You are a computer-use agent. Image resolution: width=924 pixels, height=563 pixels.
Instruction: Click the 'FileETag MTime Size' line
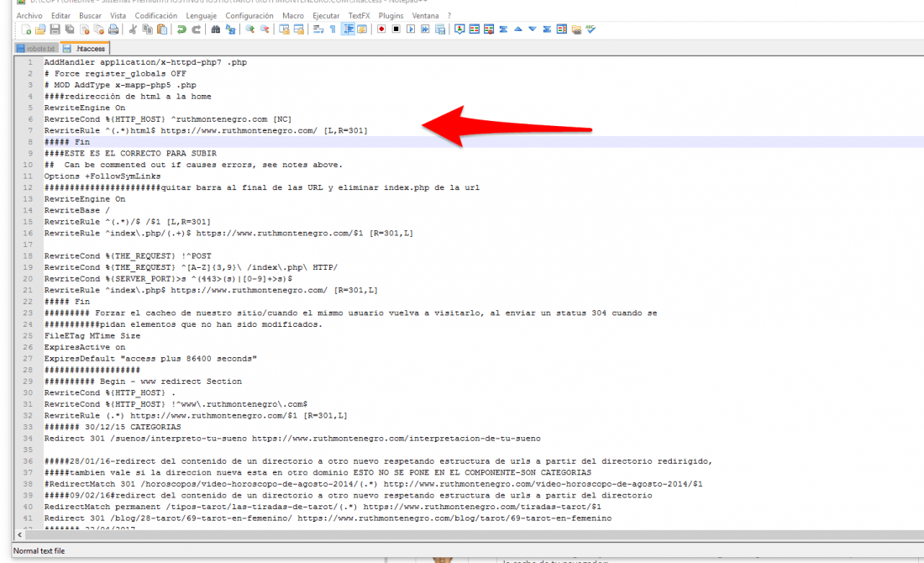coord(92,336)
